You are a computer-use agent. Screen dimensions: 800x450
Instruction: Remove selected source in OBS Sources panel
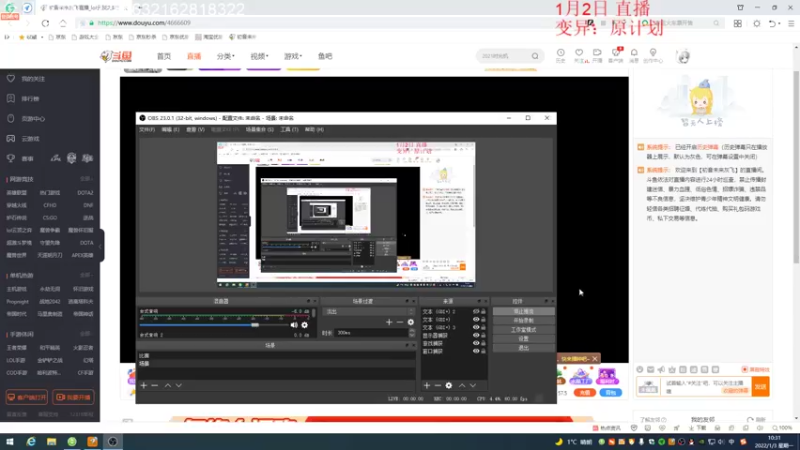(438, 385)
